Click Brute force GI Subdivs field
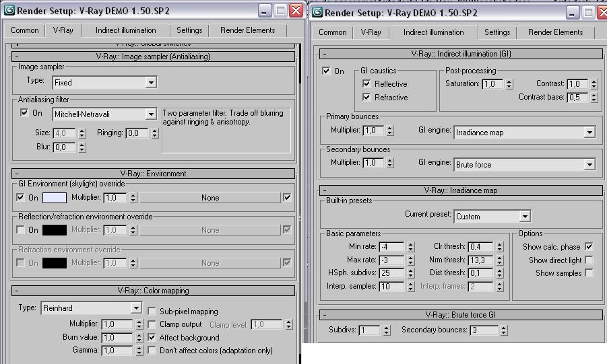The image size is (607, 364). tap(370, 330)
